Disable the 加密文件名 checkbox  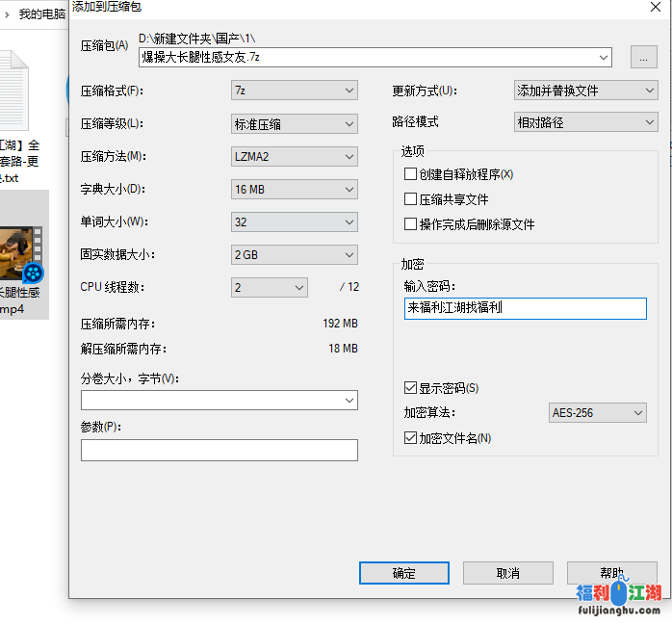pos(411,438)
